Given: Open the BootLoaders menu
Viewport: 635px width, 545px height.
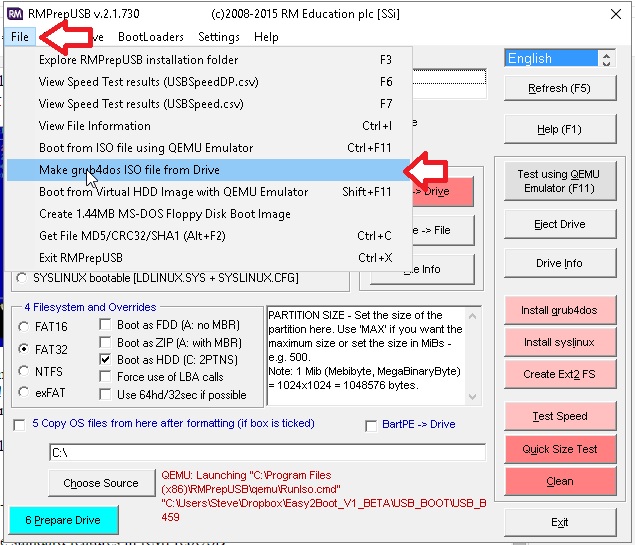Looking at the screenshot, I should (151, 37).
